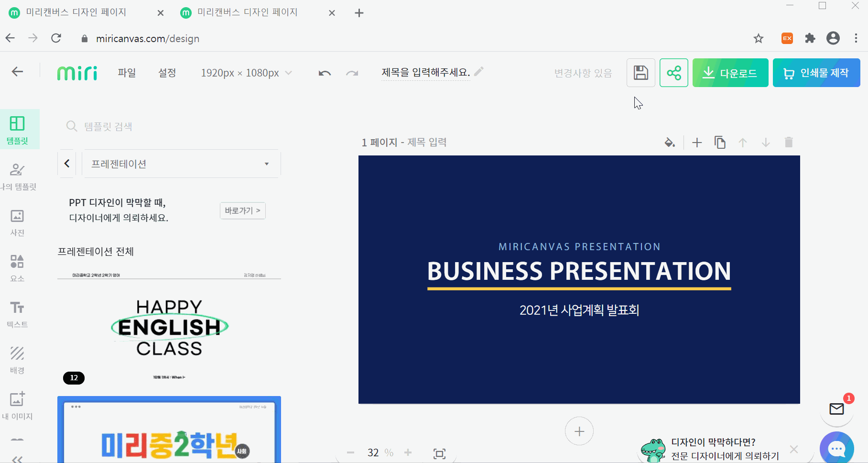Undo the last action

coord(325,73)
